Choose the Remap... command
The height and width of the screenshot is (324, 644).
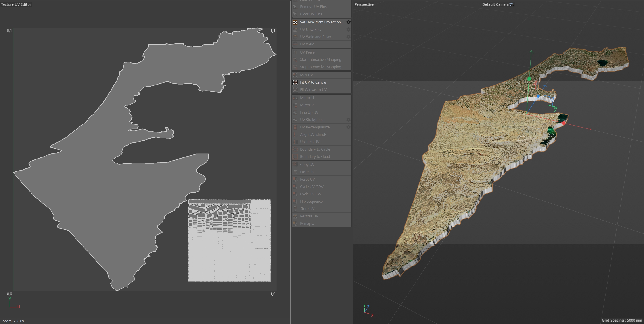(307, 223)
